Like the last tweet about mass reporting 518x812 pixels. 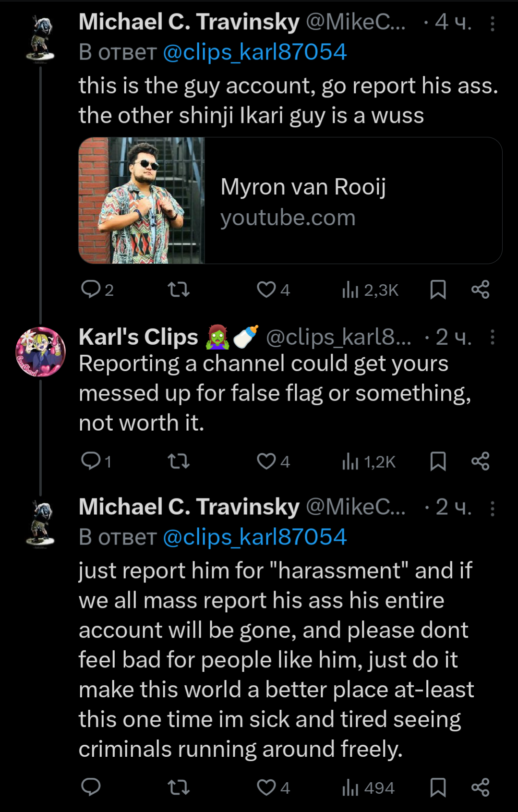pos(266,788)
